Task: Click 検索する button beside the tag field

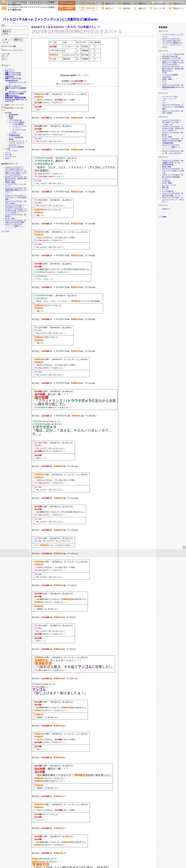Action: [x=18, y=40]
